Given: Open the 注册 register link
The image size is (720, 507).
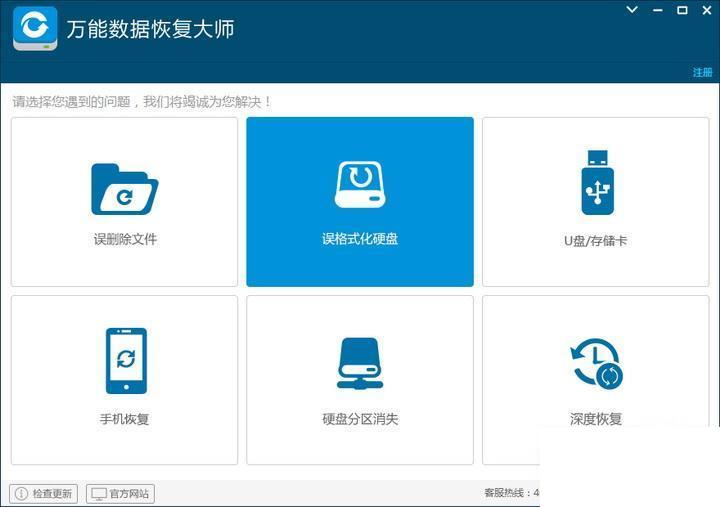Looking at the screenshot, I should pos(702,72).
